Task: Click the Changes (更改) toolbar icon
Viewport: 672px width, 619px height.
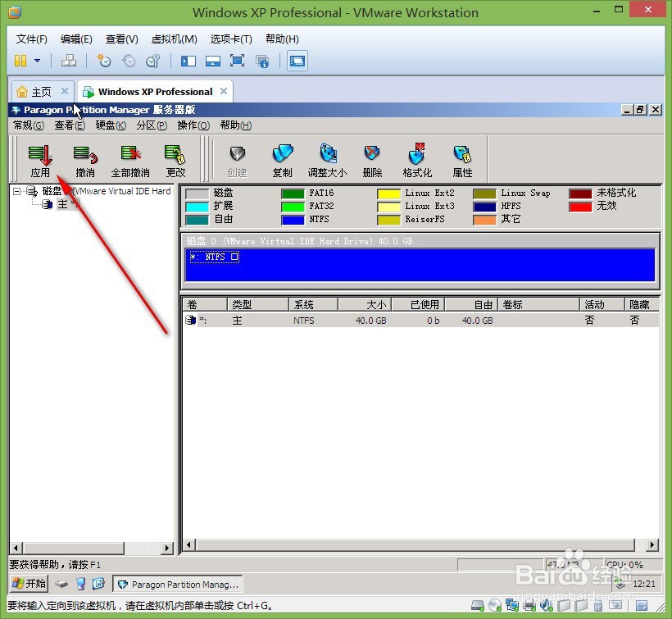Action: pos(175,162)
